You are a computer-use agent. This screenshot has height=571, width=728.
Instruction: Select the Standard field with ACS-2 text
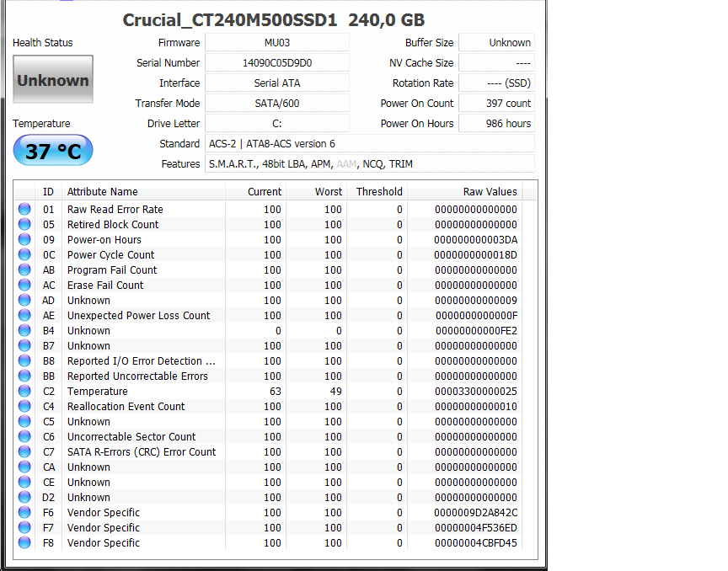[x=370, y=144]
